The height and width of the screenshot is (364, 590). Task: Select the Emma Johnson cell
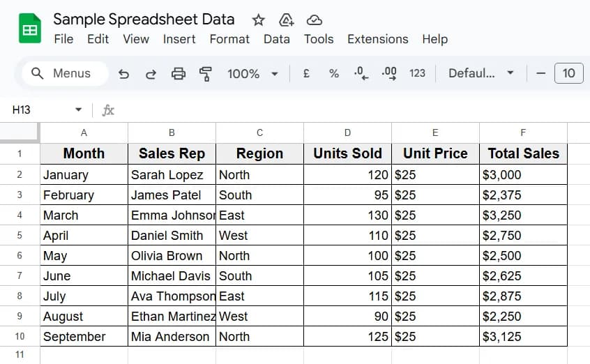click(x=172, y=215)
